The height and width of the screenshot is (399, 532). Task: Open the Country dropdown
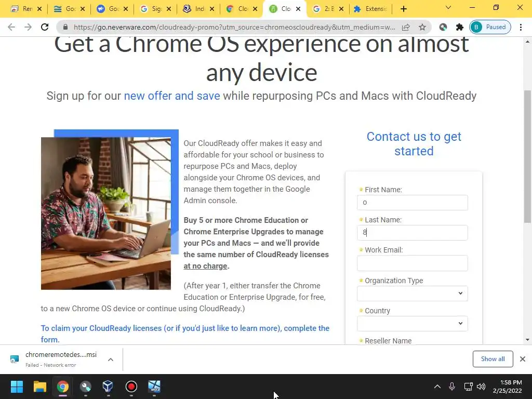click(x=412, y=324)
